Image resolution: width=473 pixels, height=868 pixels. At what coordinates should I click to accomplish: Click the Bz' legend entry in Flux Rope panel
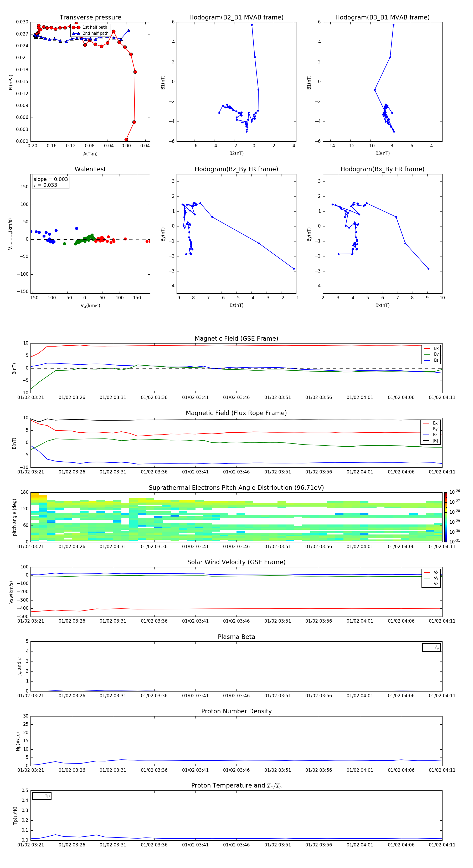(x=431, y=435)
